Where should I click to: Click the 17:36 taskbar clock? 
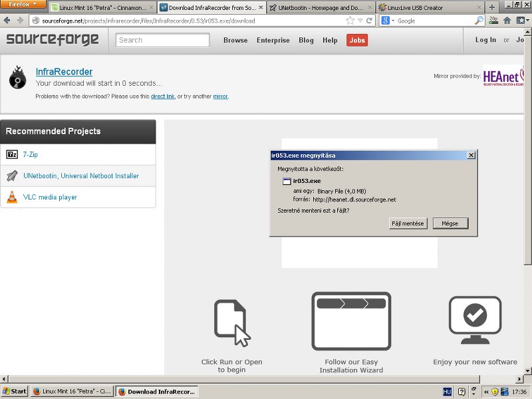click(x=519, y=392)
